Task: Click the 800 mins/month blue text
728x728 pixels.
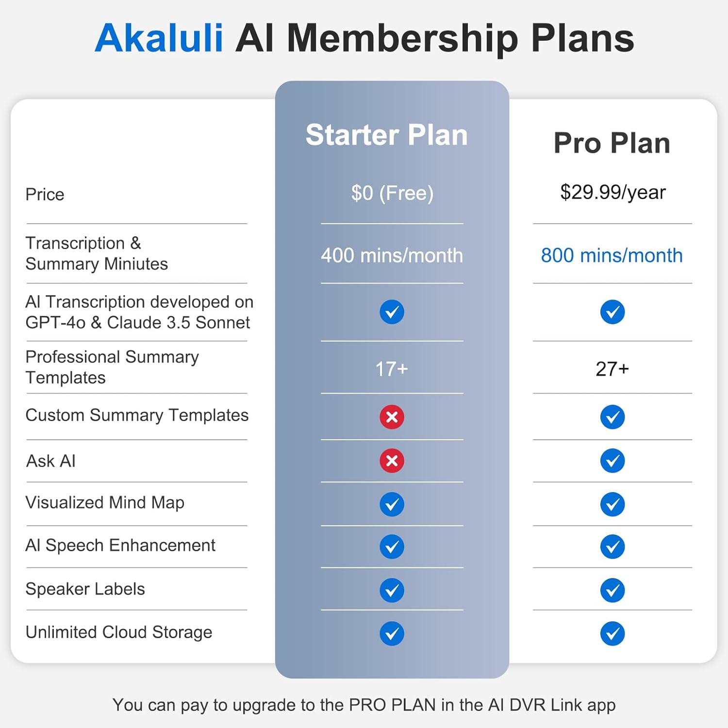Action: pos(612,255)
